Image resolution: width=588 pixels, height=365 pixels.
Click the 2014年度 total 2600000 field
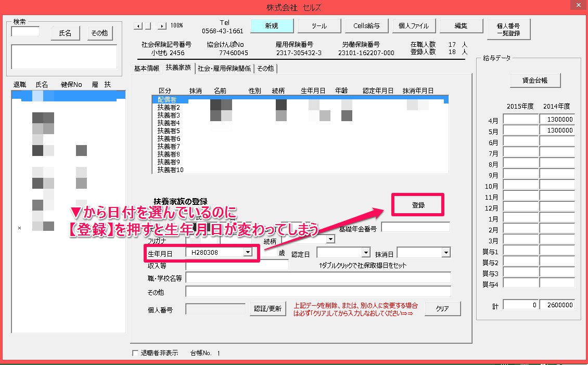557,305
